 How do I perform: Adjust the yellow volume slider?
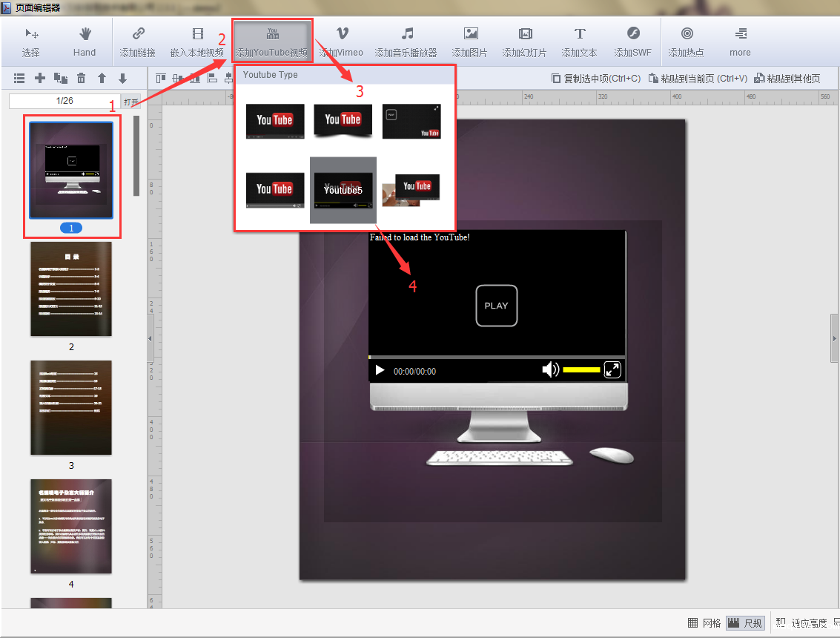click(x=581, y=369)
